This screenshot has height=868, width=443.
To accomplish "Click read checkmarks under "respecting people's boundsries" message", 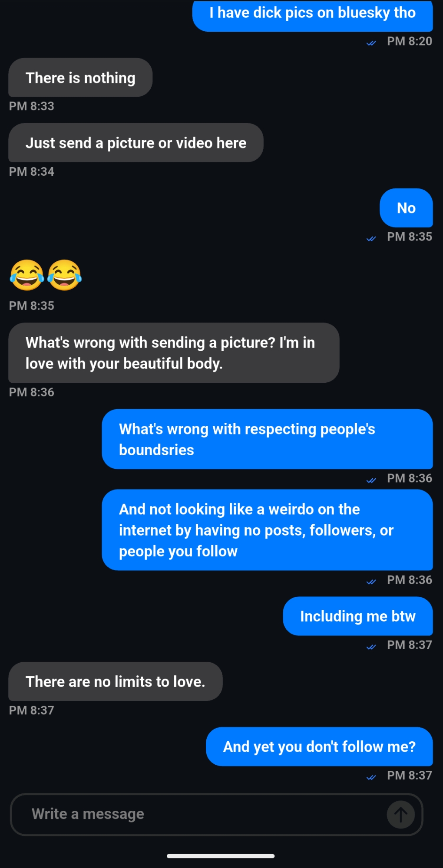I will (x=371, y=480).
